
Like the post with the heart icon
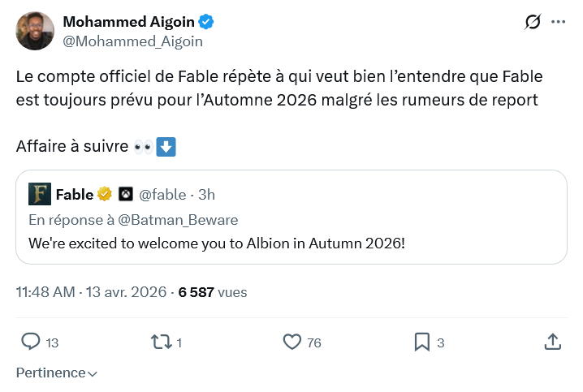tap(292, 342)
